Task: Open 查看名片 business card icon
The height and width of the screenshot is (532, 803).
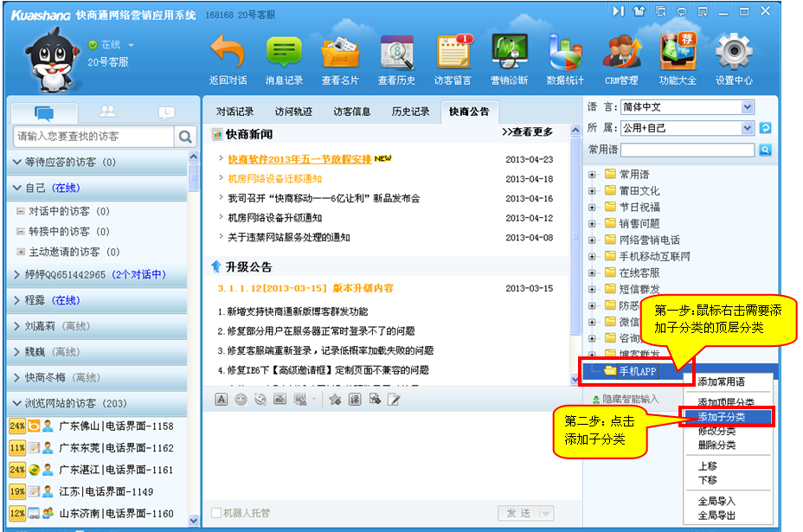Action: (x=340, y=54)
